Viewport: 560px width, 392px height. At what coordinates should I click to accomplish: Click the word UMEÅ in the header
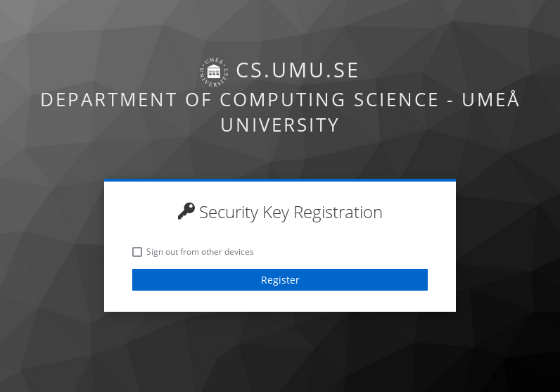click(490, 100)
